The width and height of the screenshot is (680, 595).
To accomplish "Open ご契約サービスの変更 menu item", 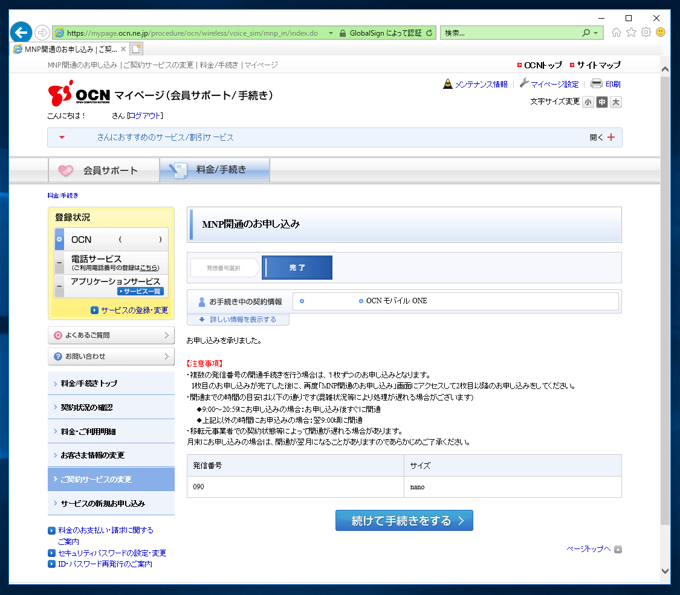I will pos(111,479).
